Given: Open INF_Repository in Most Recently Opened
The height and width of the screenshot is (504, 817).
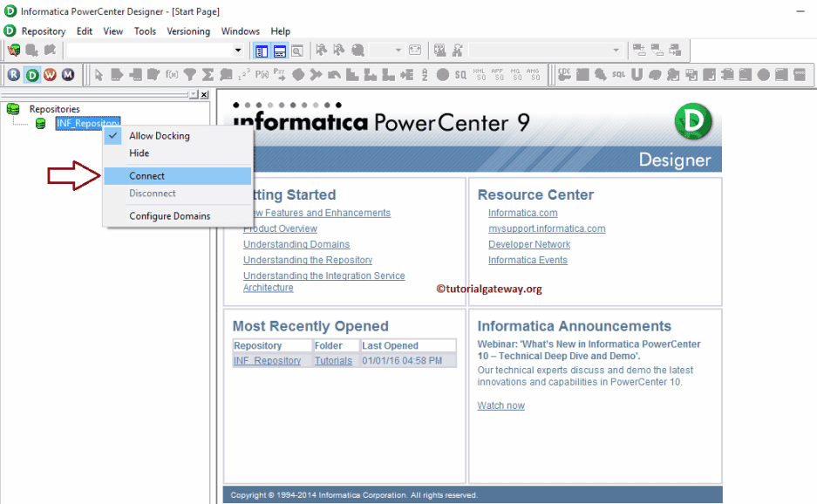Looking at the screenshot, I should [x=268, y=361].
